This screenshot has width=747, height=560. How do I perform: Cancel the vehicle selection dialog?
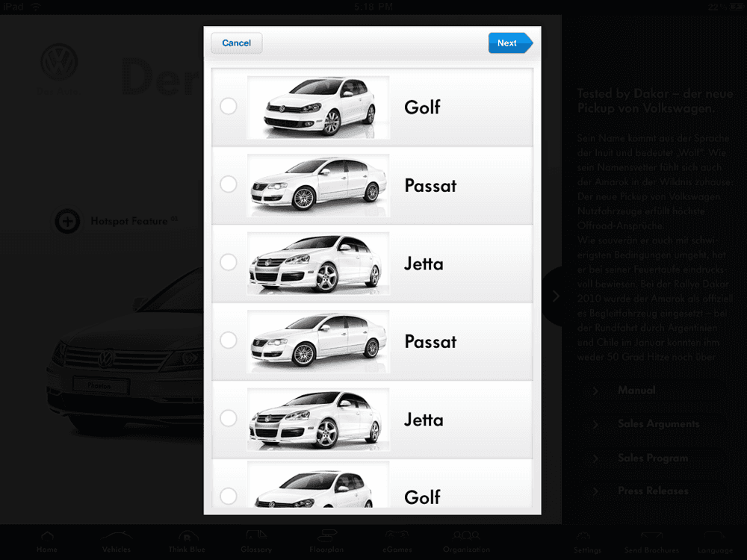(x=236, y=43)
